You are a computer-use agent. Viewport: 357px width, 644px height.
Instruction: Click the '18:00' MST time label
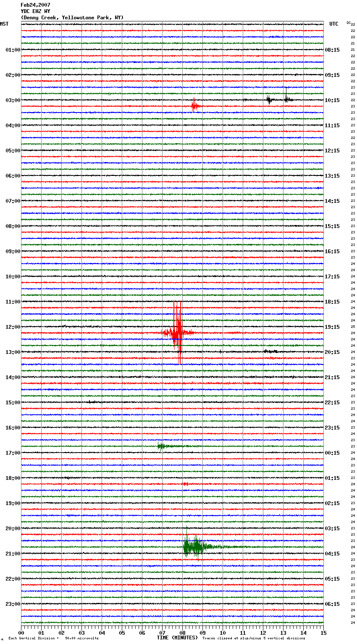point(13,478)
